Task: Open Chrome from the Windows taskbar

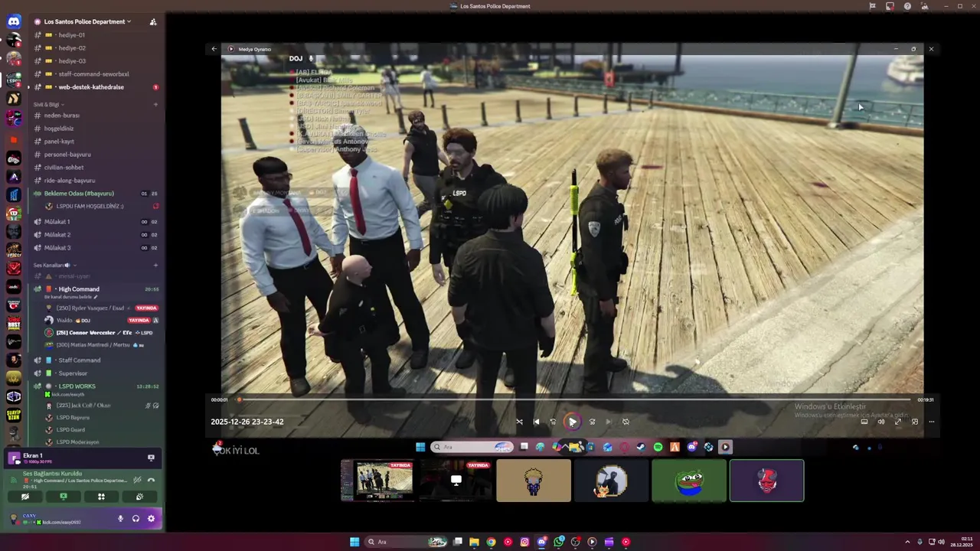Action: (491, 542)
